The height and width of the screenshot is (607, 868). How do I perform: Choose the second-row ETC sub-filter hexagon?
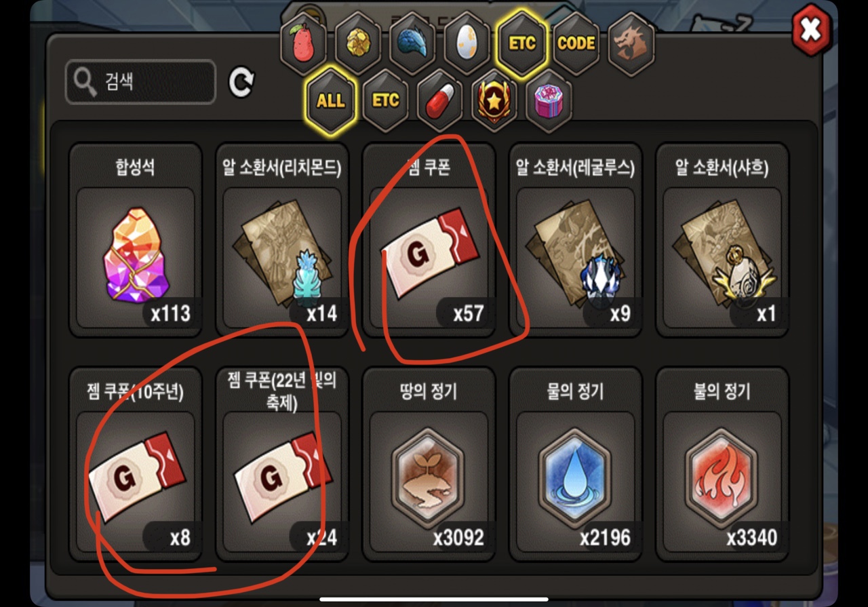click(x=385, y=101)
